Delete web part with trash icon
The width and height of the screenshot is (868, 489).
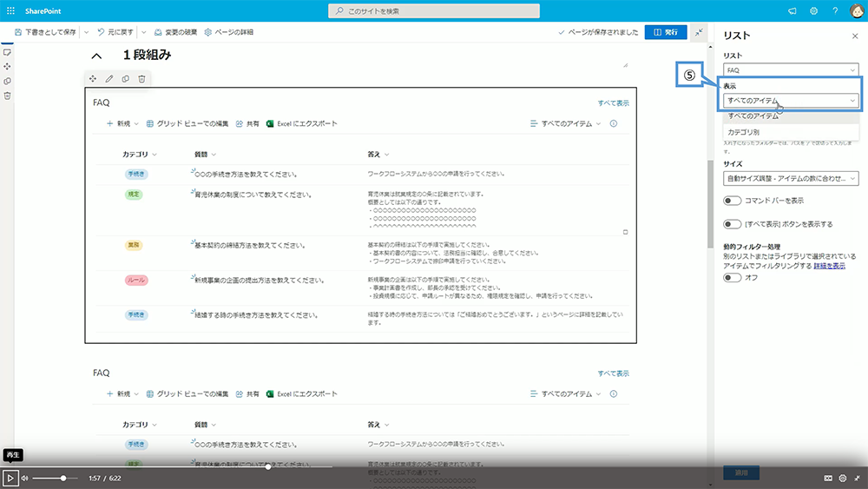tap(141, 79)
